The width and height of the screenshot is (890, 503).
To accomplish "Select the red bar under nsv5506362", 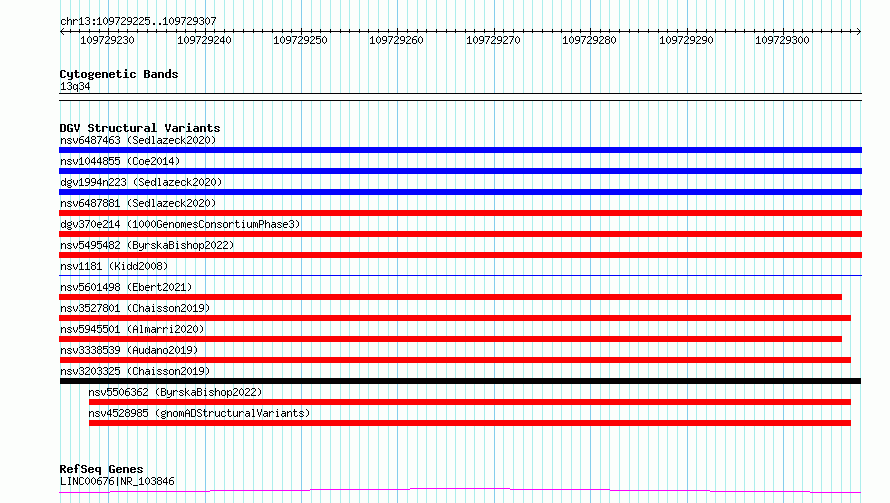I will click(470, 402).
